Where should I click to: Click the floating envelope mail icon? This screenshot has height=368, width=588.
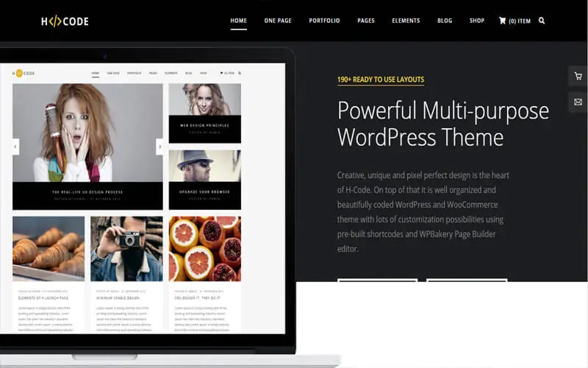578,102
